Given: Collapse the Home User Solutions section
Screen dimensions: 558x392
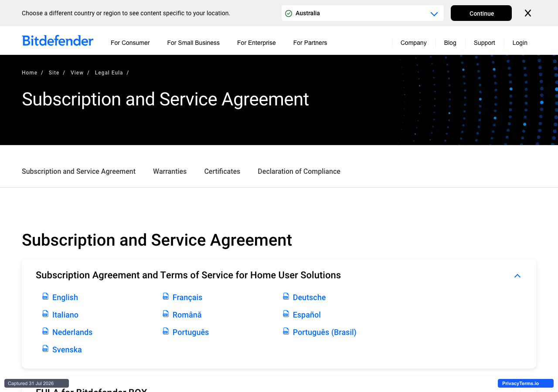Looking at the screenshot, I should pos(517,276).
